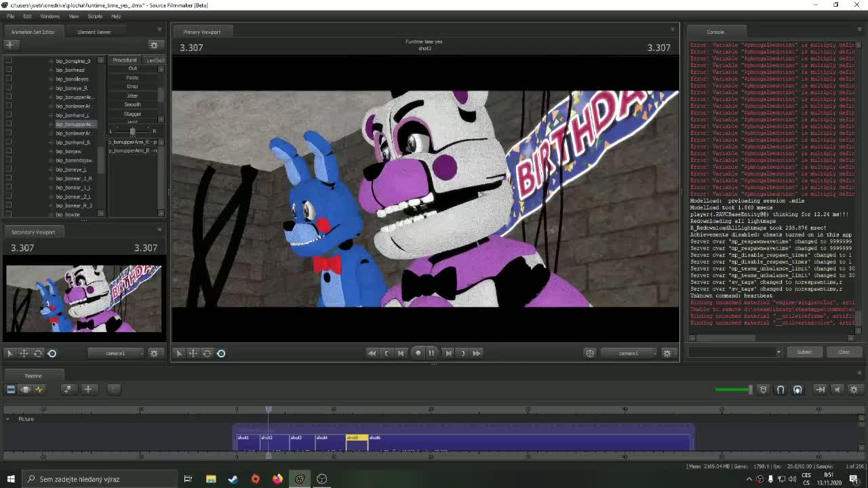Choose the primary viewport rotate manipulator tool
Screen dimensions: 868x488
pos(207,353)
